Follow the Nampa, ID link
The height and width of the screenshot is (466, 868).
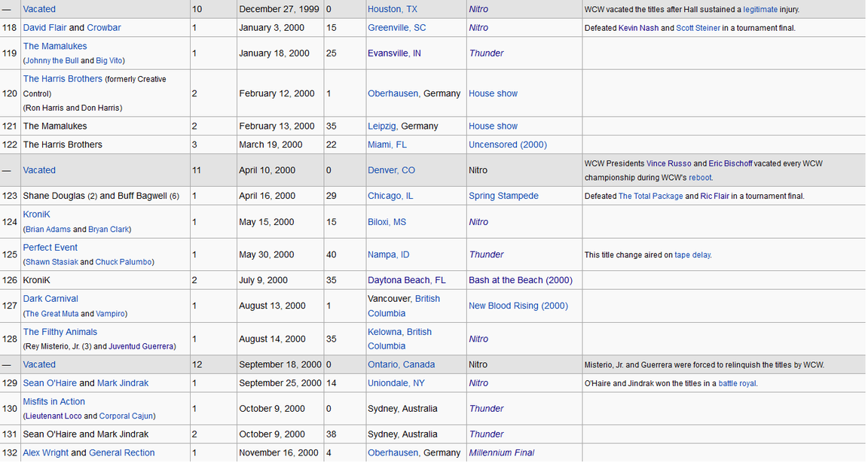coord(389,255)
